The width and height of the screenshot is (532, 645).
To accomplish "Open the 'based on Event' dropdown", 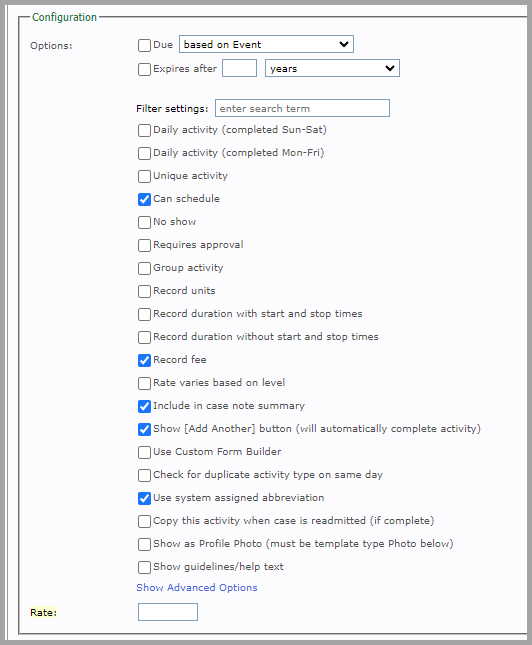I will click(x=266, y=44).
